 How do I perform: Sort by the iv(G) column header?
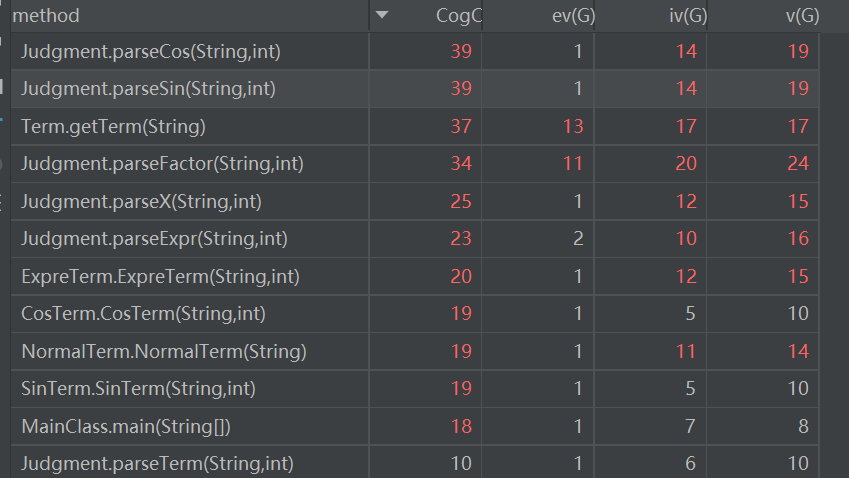tap(651, 15)
